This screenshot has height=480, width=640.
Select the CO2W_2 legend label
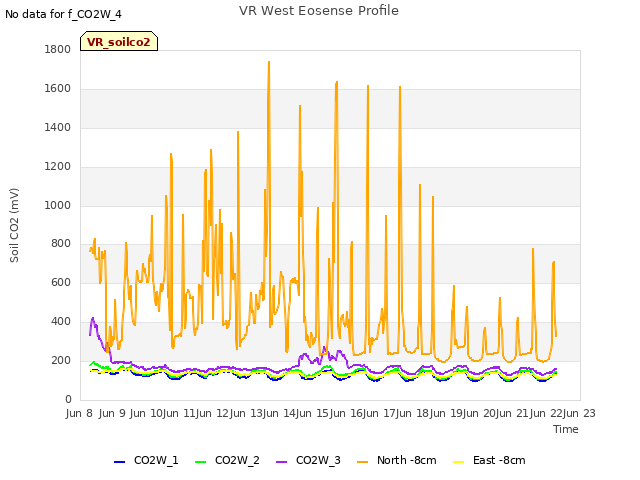(237, 460)
